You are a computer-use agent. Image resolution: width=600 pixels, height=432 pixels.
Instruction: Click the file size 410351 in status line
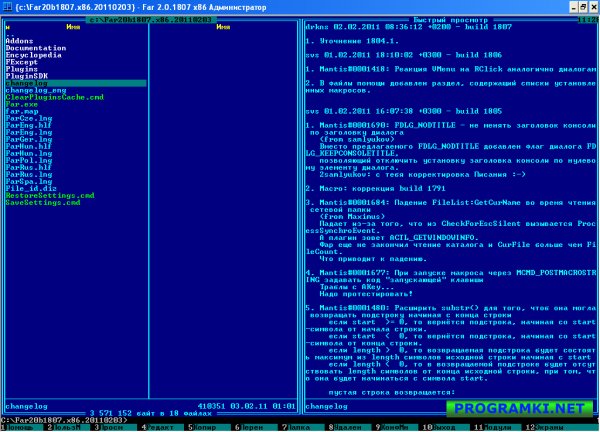(x=211, y=406)
